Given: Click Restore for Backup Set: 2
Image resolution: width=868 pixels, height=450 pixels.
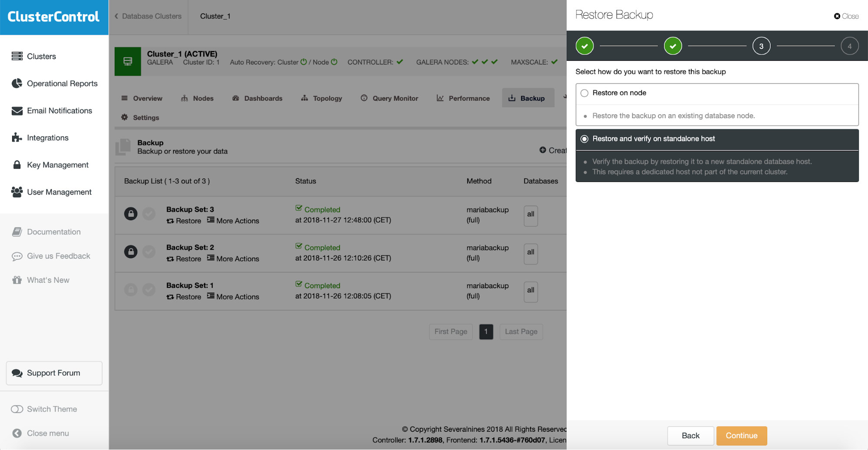Looking at the screenshot, I should [x=184, y=258].
